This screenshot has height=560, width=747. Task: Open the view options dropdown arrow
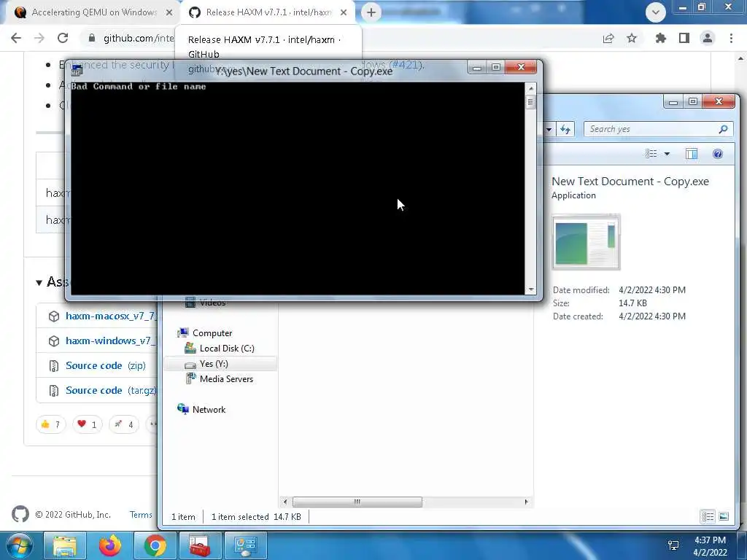pyautogui.click(x=667, y=153)
